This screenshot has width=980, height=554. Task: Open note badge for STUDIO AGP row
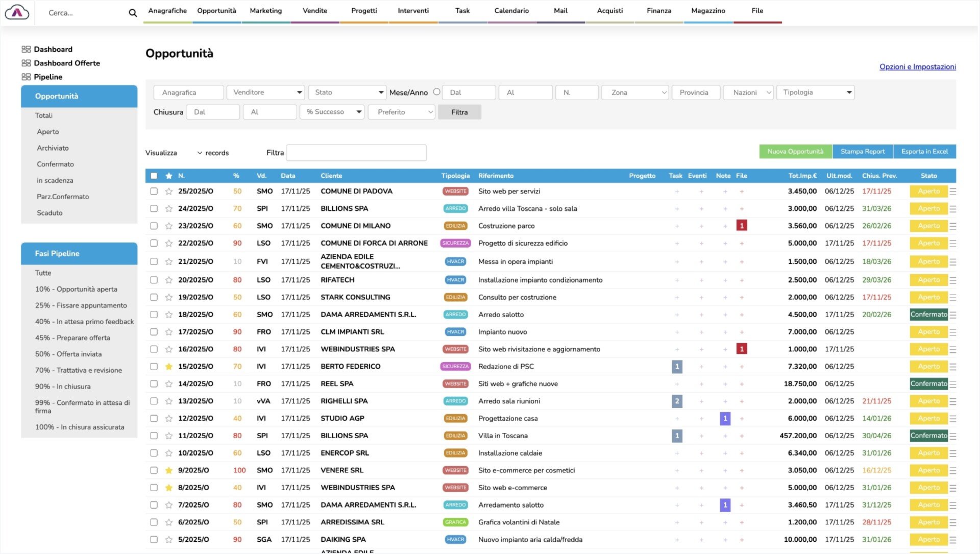(725, 419)
